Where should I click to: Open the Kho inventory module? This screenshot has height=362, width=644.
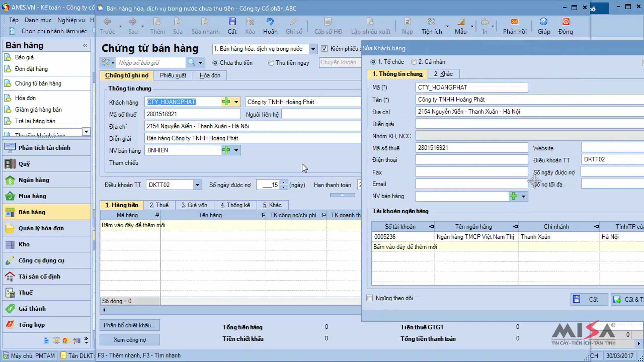click(47, 244)
